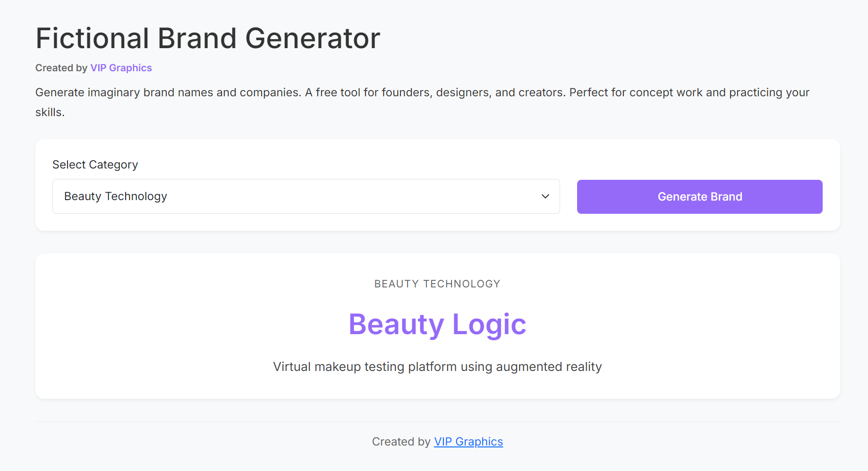Open the Beauty Technology category dropdown
Viewport: 868px width, 471px height.
tap(306, 196)
